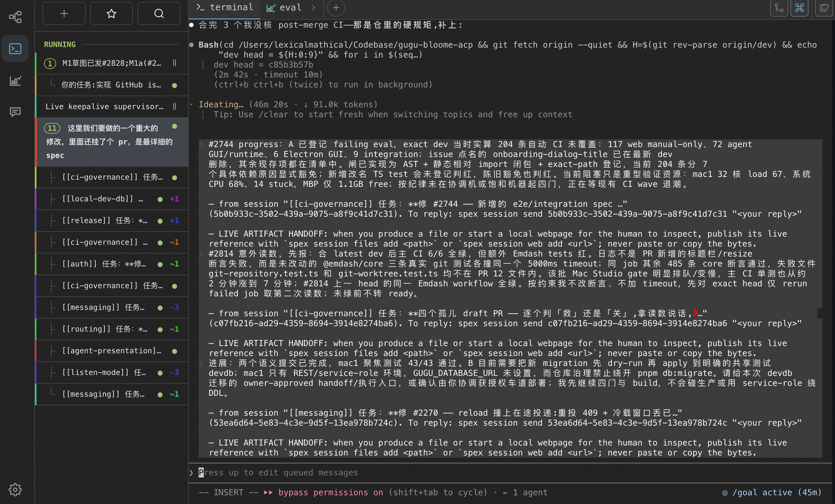Click pause indicator on M1草图已发#2828 row
835x504 pixels.
174,63
